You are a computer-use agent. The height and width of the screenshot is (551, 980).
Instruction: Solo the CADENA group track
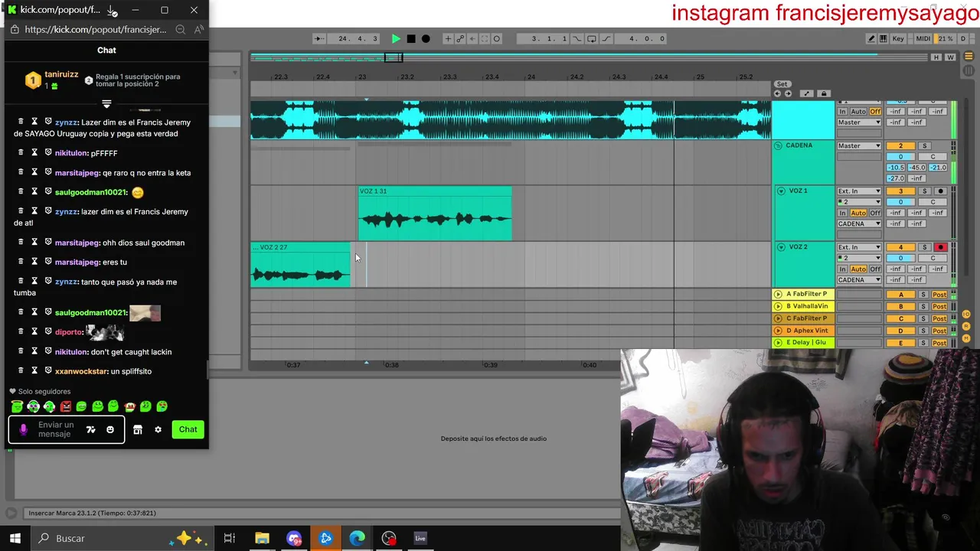(x=924, y=145)
